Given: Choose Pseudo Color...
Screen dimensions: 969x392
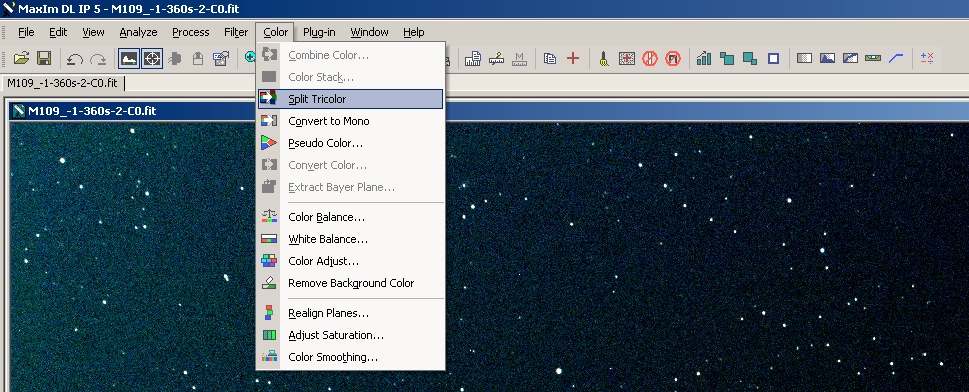Looking at the screenshot, I should tap(350, 143).
